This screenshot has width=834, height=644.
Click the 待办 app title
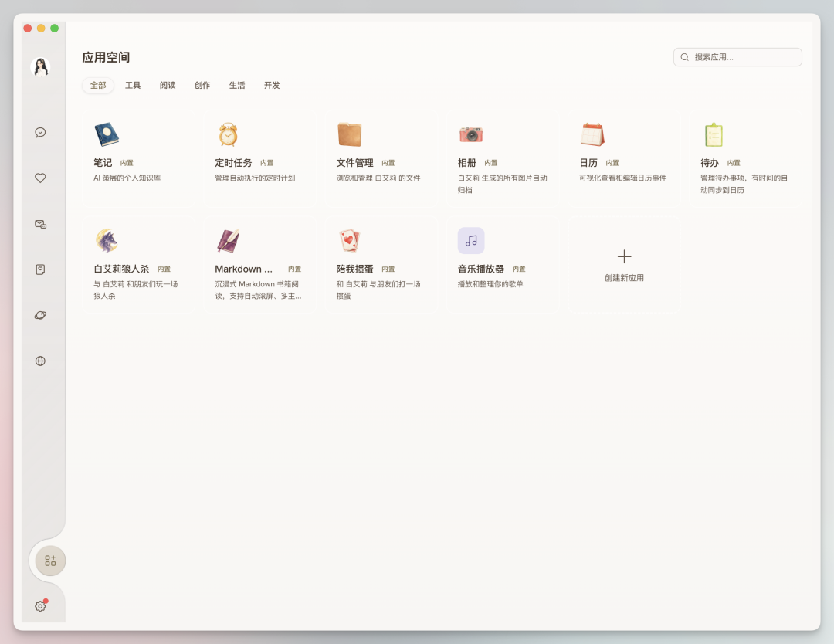(710, 163)
